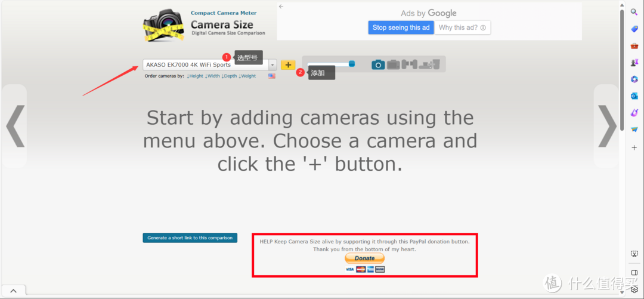This screenshot has width=644, height=299.
Task: Click the US flag units icon
Action: coord(272,76)
